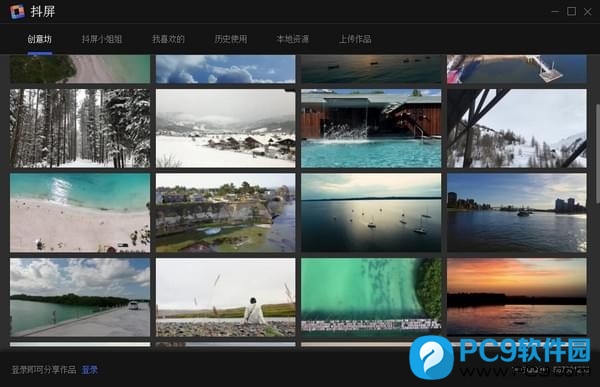Switch to the 抖屏小姐姐 tab

[x=102, y=39]
